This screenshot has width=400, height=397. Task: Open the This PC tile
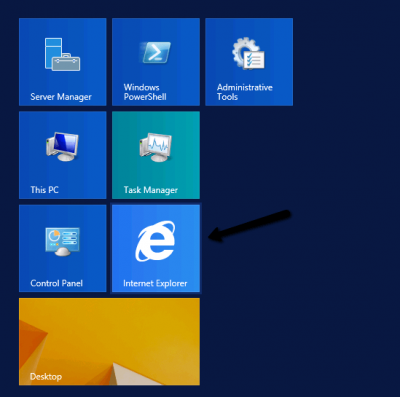tap(63, 155)
